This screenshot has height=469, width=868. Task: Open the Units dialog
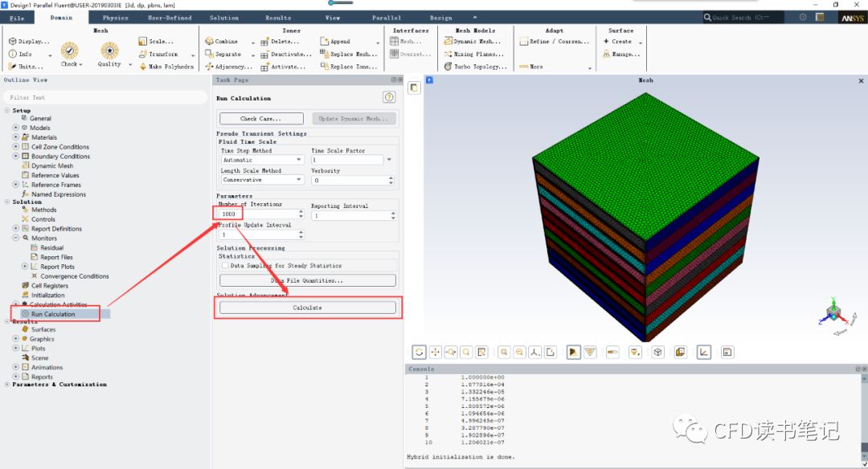click(26, 67)
